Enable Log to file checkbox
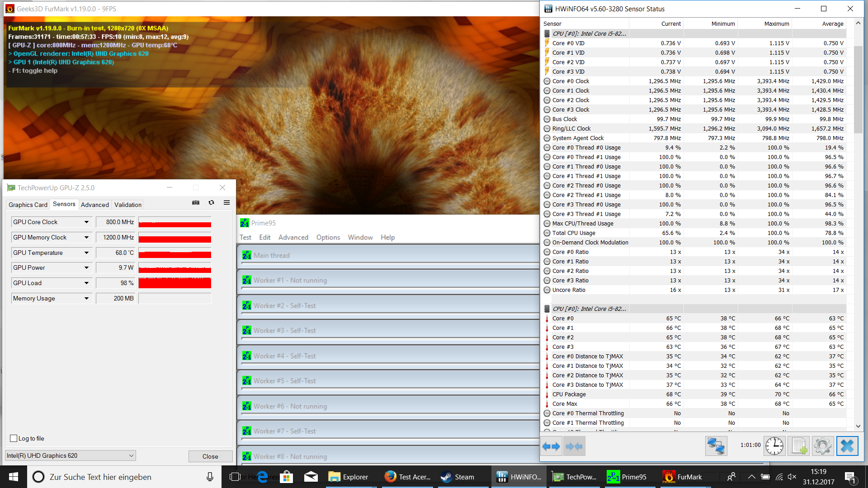 14,438
